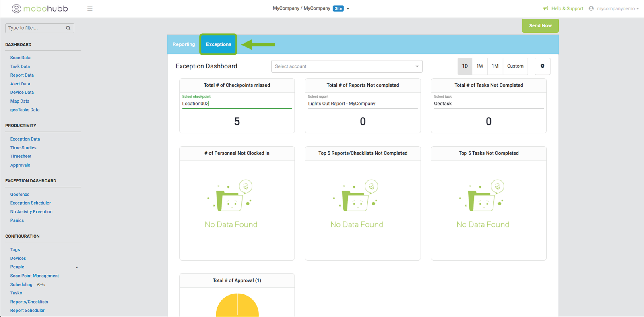Switch time range to 1M
Viewport: 644px width, 317px height.
[x=495, y=66]
